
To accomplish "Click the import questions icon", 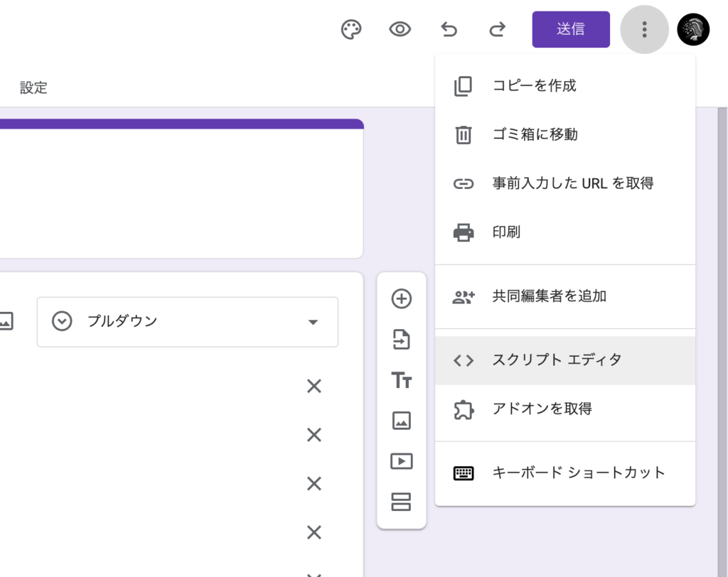I will pyautogui.click(x=402, y=340).
